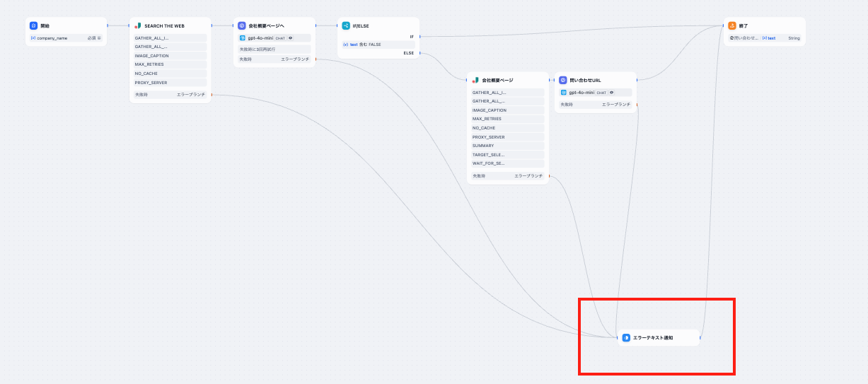
Task: Click the エラーブランチ row in SEARCH THE WEB
Action: pos(170,94)
